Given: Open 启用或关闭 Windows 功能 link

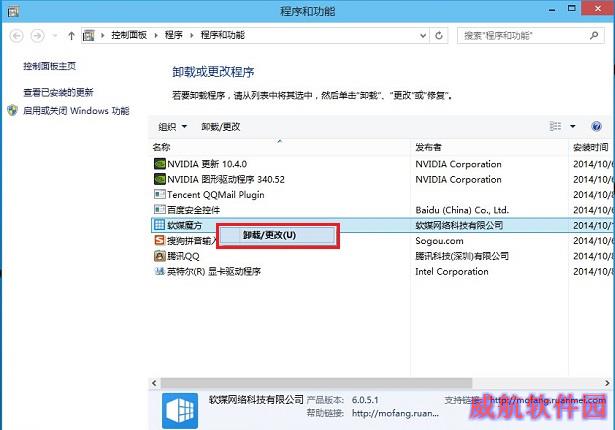Looking at the screenshot, I should click(x=76, y=111).
